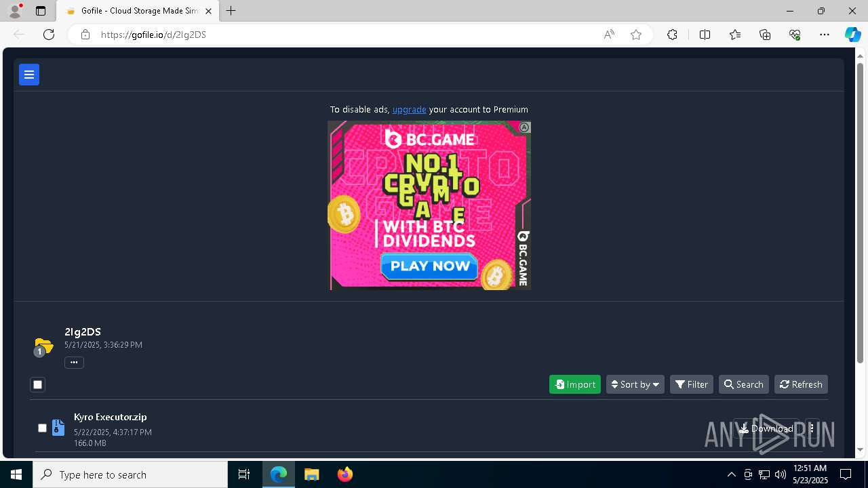Open the Filter button
The height and width of the screenshot is (488, 868).
click(x=691, y=384)
